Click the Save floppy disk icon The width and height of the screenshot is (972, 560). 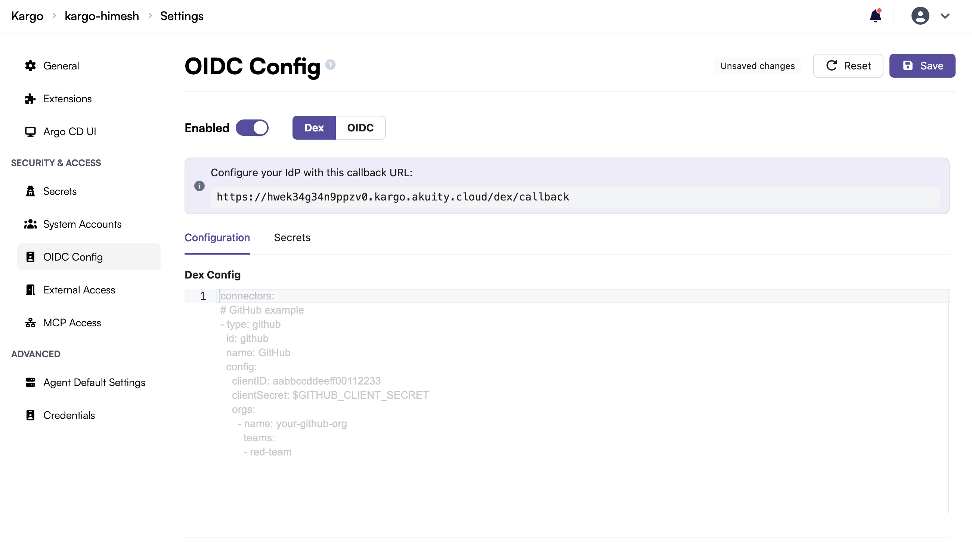click(908, 66)
